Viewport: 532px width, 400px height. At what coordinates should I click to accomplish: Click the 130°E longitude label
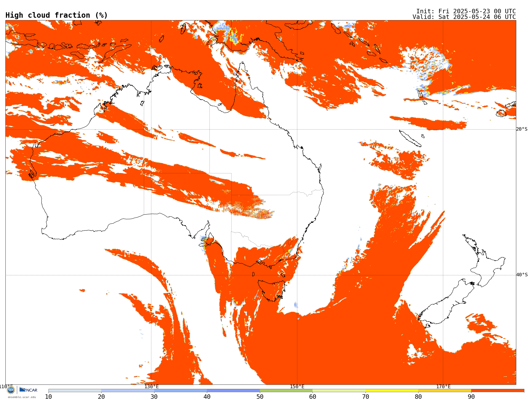pyautogui.click(x=151, y=386)
